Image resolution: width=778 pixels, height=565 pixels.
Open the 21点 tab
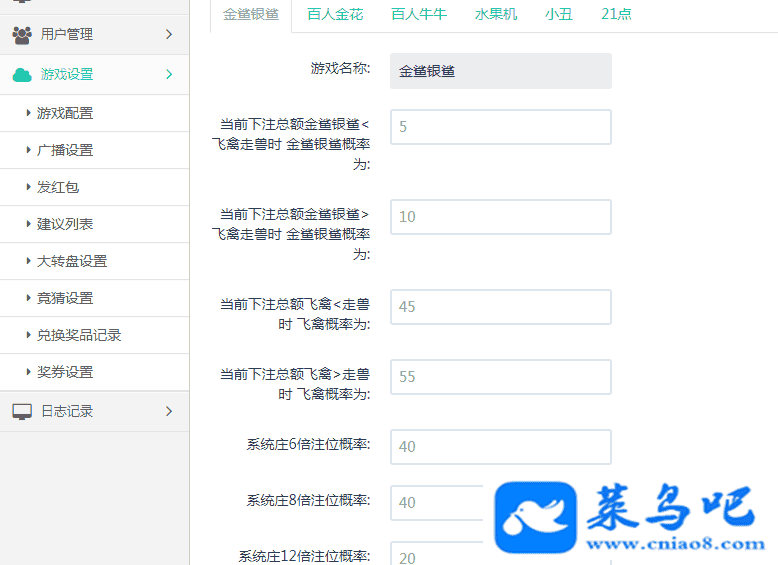click(x=616, y=15)
